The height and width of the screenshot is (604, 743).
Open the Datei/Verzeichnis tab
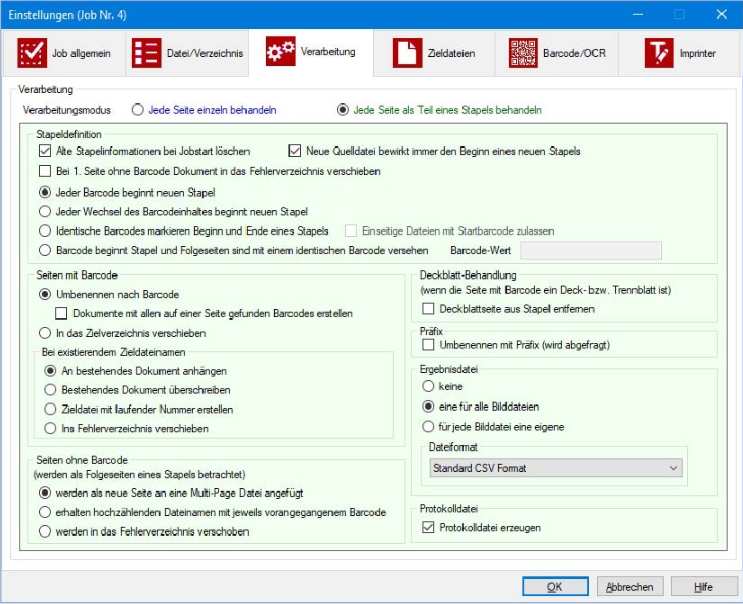[x=187, y=53]
